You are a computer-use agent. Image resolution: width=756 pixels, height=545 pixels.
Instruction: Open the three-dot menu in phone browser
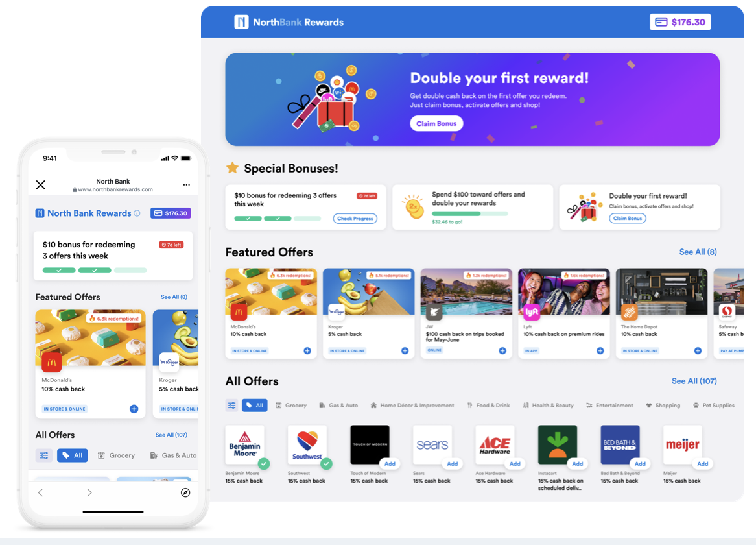tap(187, 185)
